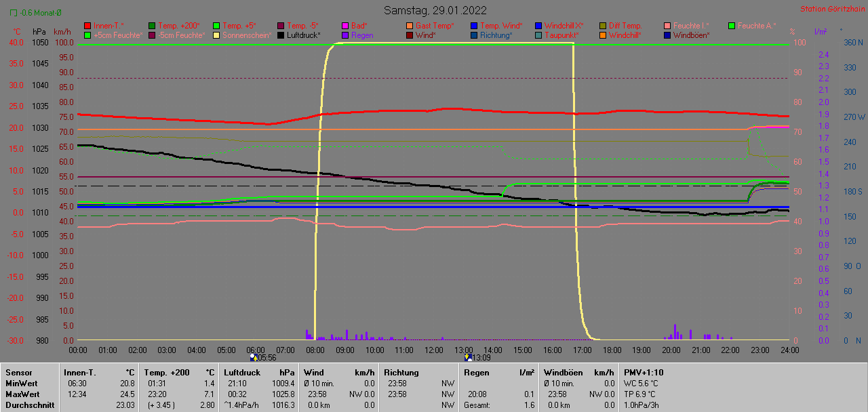Click the red Innen-T. legend swatch

87,26
